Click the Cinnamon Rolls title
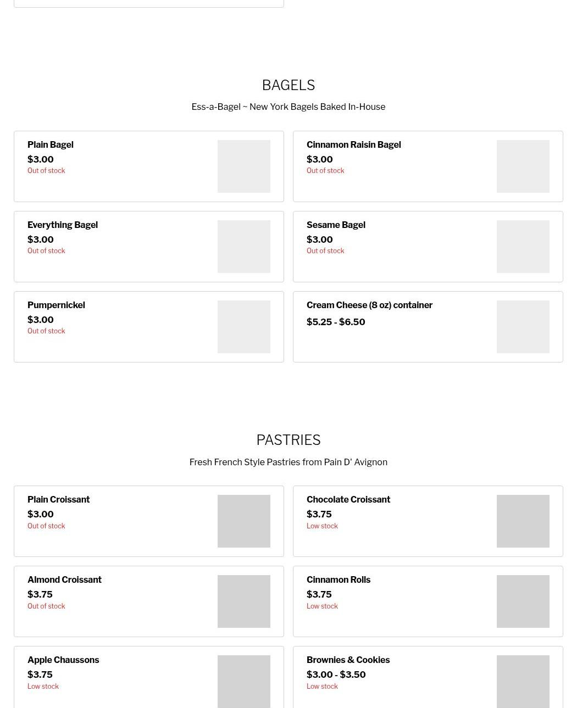The width and height of the screenshot is (588, 708). click(x=339, y=580)
